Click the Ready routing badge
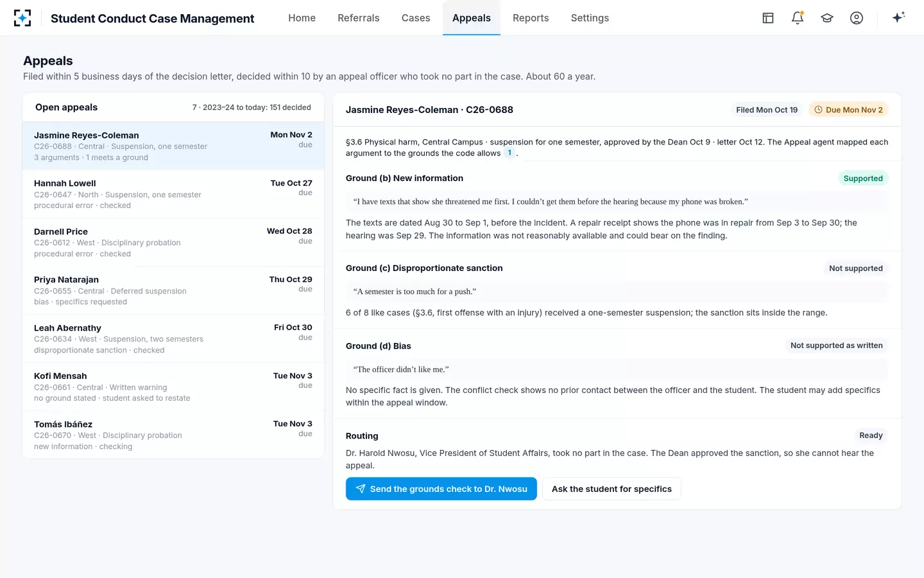The image size is (924, 578). point(871,435)
